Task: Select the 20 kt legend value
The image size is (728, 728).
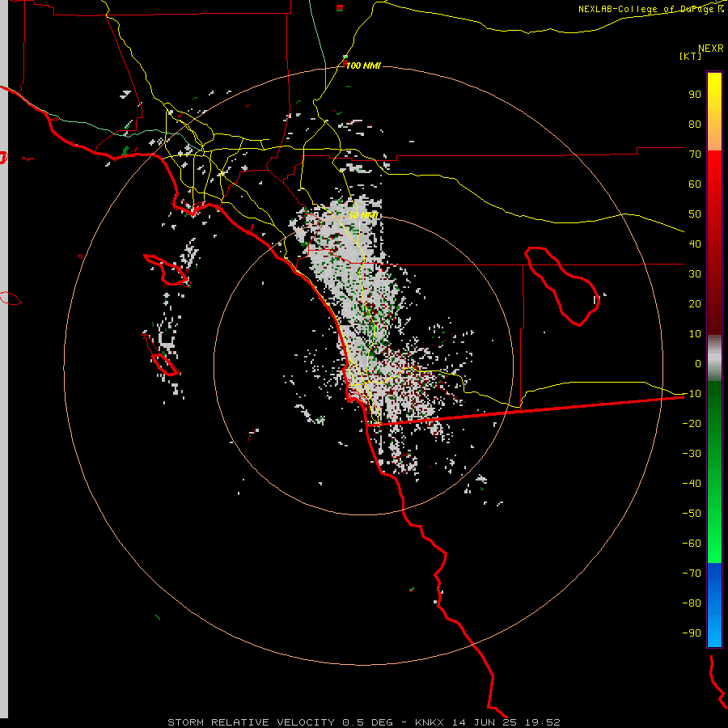Action: [x=695, y=304]
